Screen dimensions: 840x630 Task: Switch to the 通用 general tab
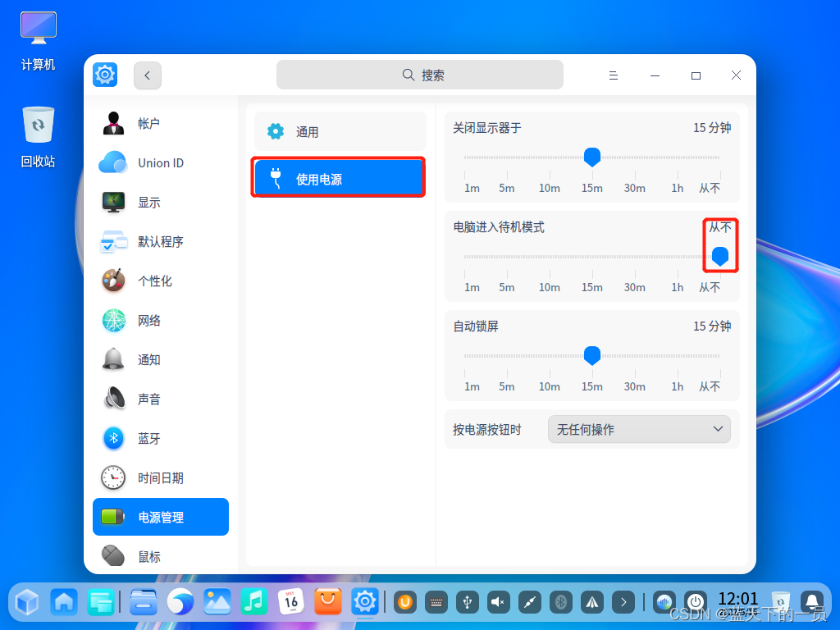click(x=340, y=132)
